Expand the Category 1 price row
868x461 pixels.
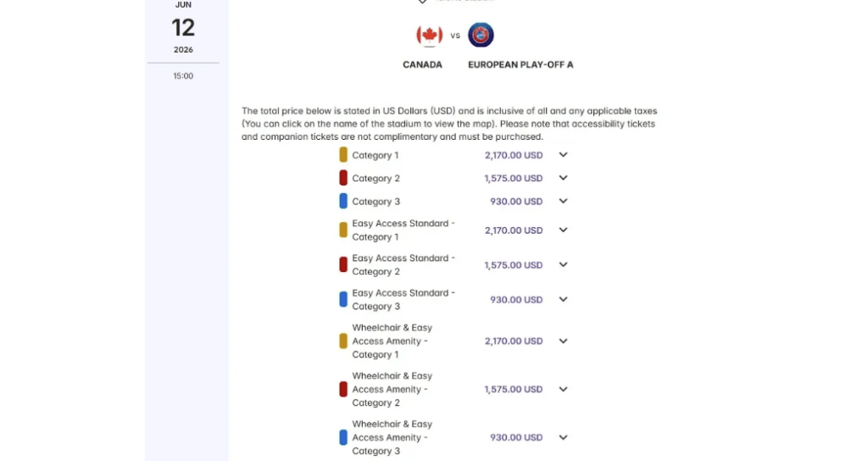563,155
